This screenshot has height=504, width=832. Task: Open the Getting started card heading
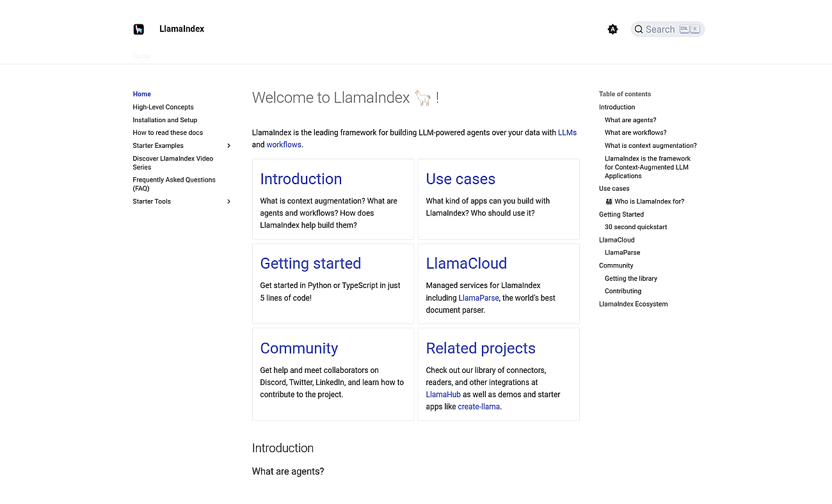[x=310, y=264]
